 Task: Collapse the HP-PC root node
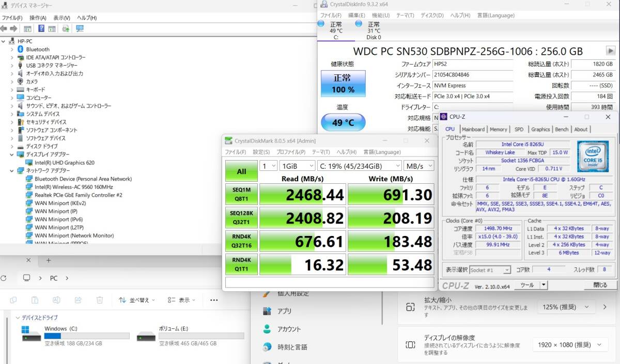tap(4, 41)
